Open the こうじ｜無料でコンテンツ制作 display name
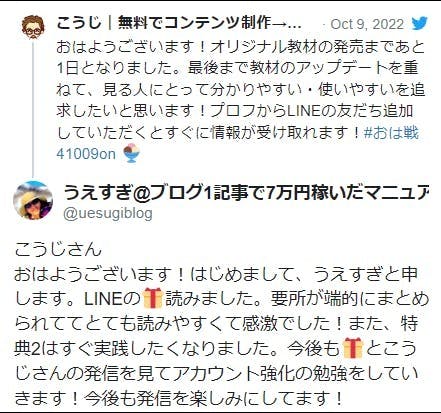 [x=179, y=24]
